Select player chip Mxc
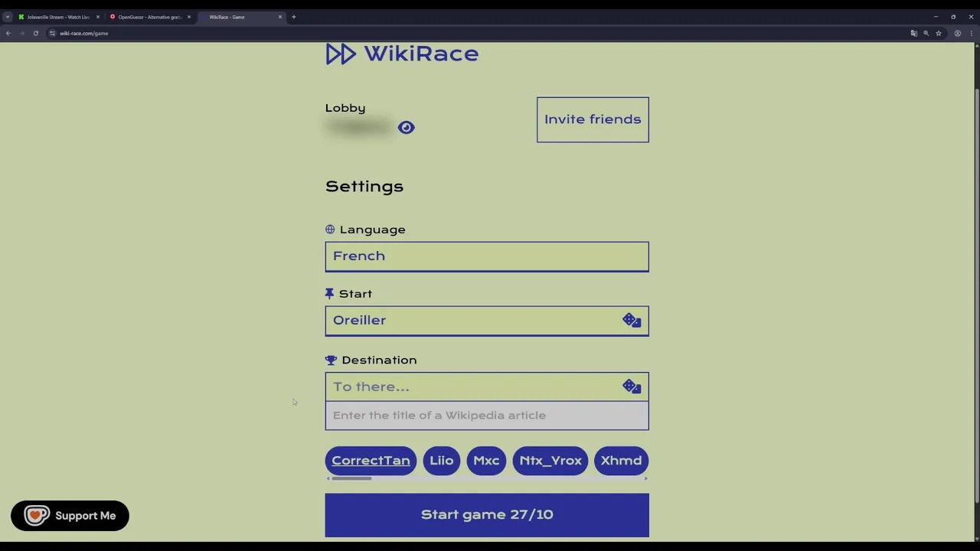The image size is (980, 551). point(486,461)
